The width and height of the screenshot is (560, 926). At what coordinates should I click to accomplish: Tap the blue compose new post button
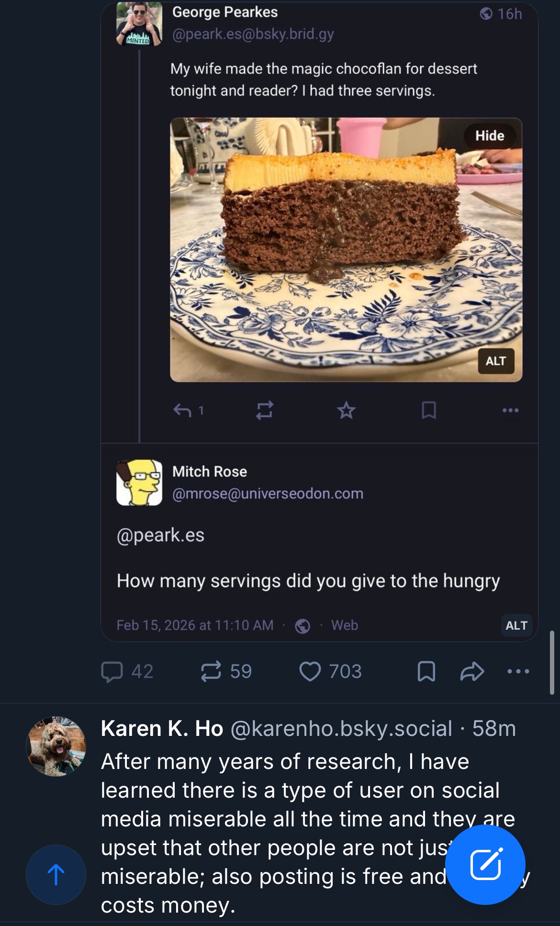(485, 864)
